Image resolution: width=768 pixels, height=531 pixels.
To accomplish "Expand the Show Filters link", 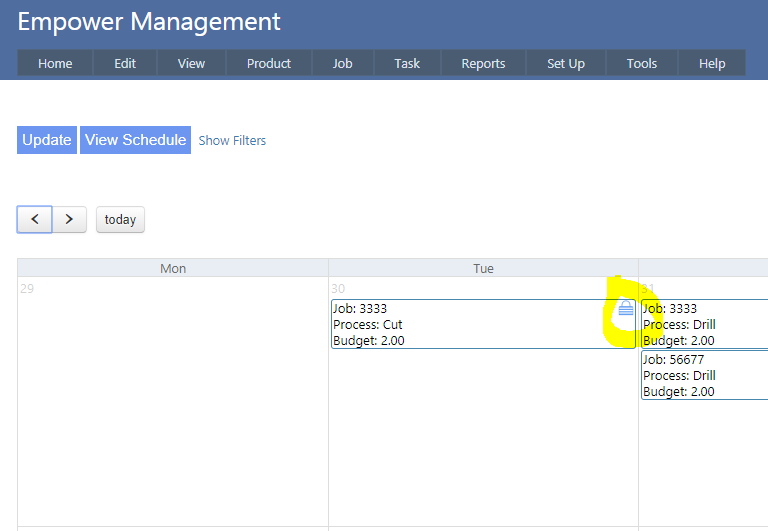I will pos(232,141).
